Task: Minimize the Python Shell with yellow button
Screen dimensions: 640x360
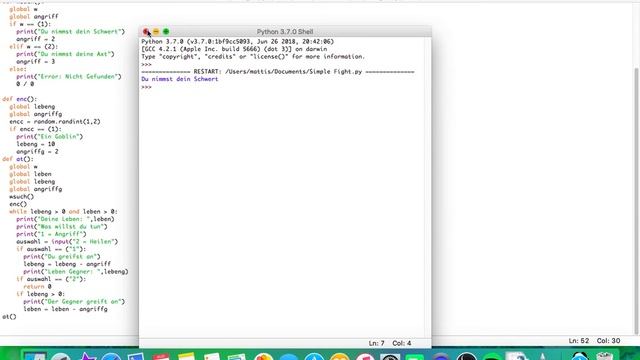Action: [156, 31]
